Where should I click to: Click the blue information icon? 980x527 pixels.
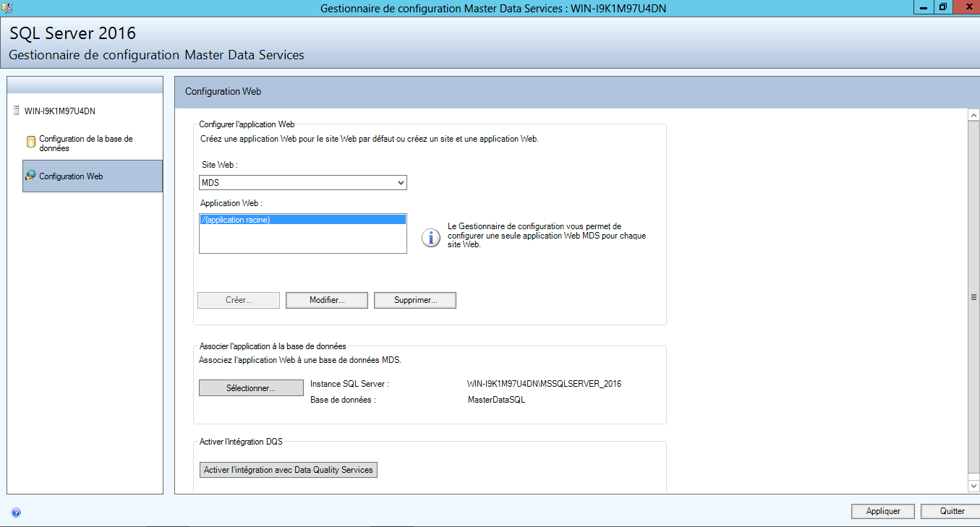431,238
